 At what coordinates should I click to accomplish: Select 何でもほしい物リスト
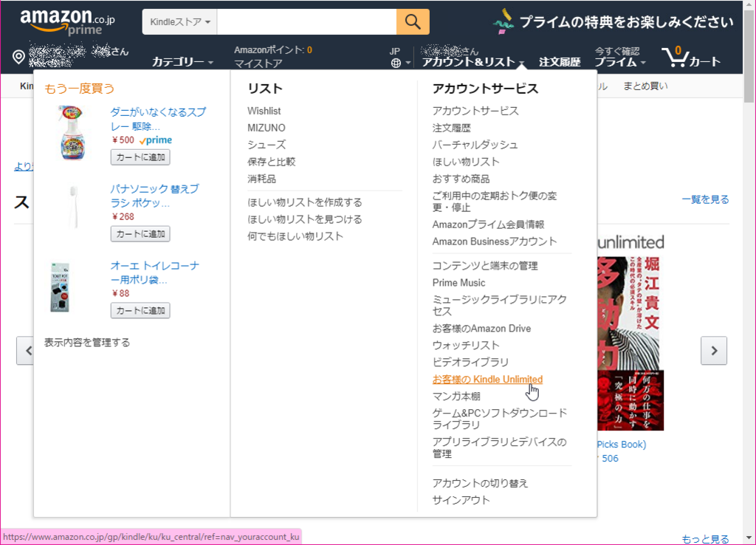295,236
